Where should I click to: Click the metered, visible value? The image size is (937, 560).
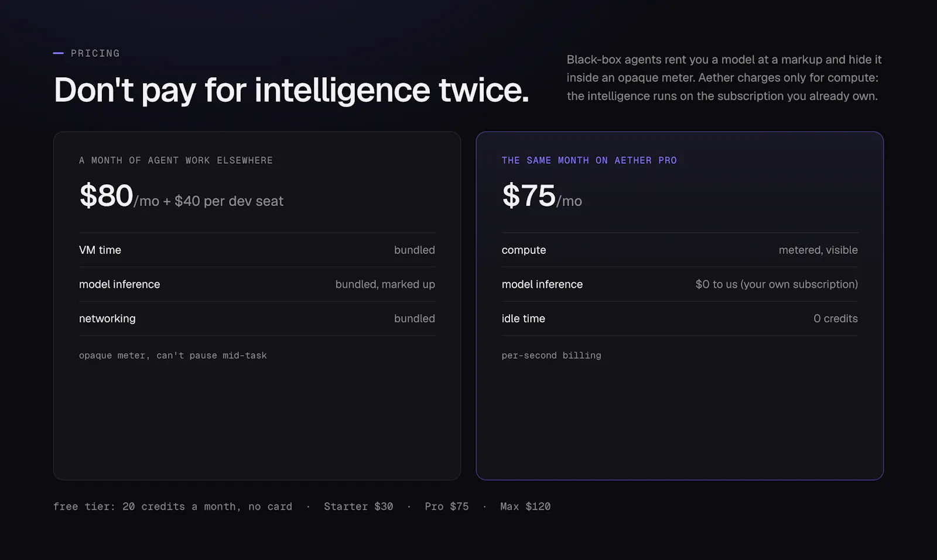(x=818, y=250)
